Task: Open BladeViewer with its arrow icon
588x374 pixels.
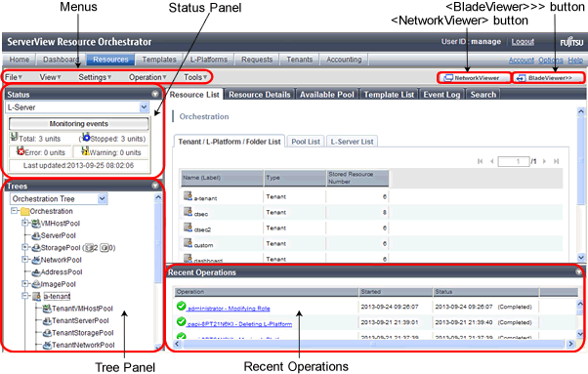Action: [521, 78]
